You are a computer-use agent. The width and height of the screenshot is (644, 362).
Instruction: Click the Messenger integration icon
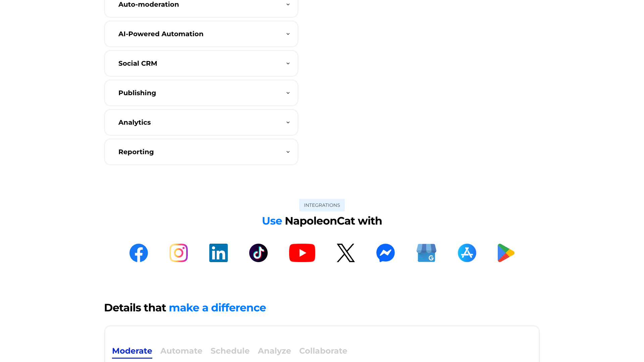tap(385, 253)
